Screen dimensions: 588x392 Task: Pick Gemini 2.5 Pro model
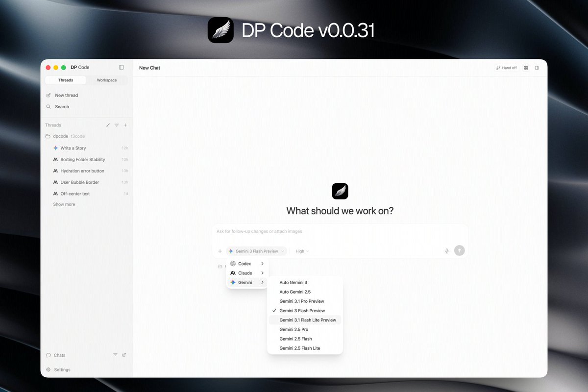click(305, 329)
